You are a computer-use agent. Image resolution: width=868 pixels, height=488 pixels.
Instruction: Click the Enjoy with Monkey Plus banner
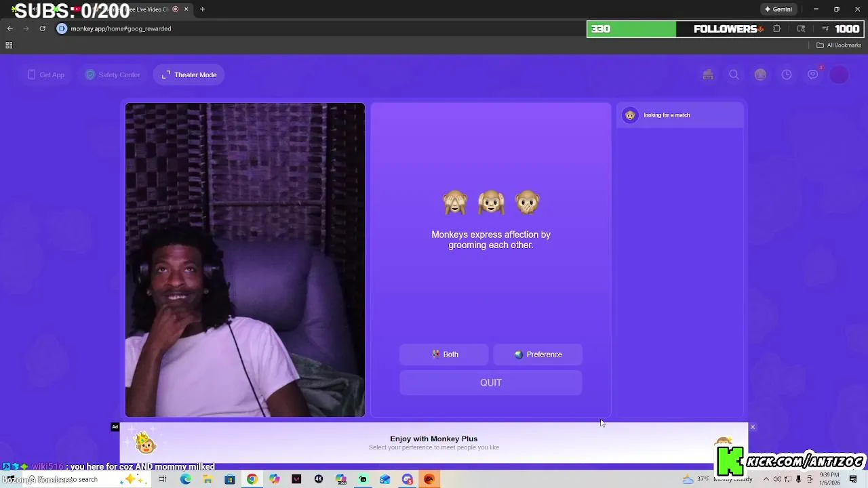coord(434,443)
